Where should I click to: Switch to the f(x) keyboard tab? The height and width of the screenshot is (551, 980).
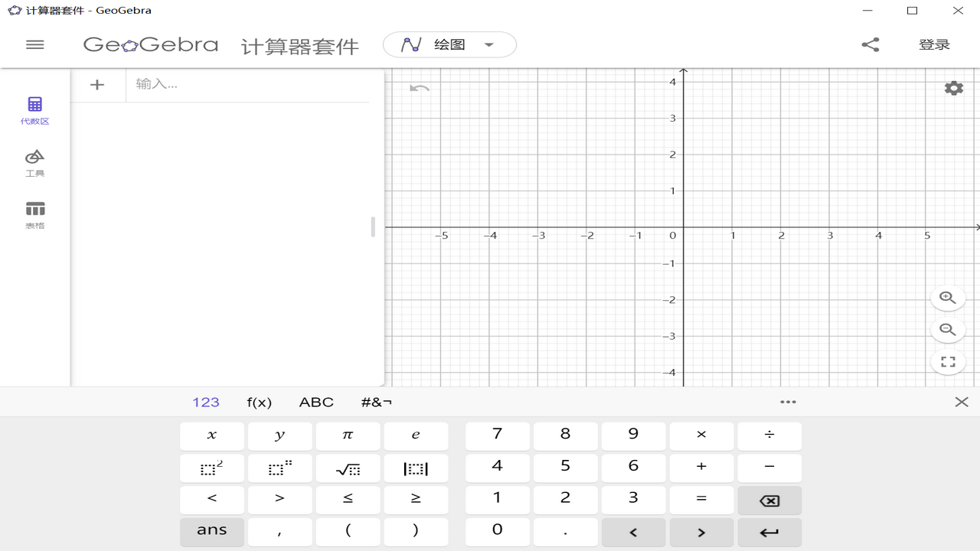point(260,402)
